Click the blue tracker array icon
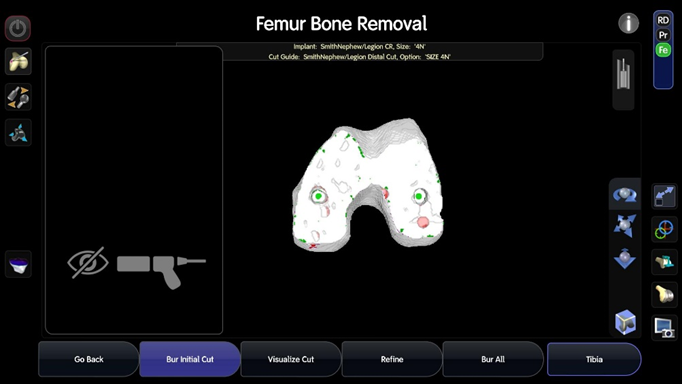 coord(18,132)
